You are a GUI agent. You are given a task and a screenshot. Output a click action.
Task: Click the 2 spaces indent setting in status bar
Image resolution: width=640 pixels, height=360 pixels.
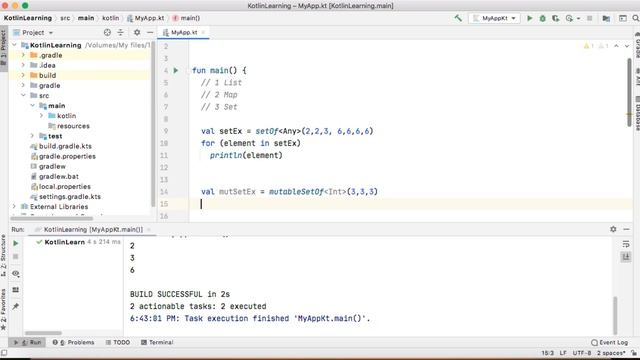611,353
